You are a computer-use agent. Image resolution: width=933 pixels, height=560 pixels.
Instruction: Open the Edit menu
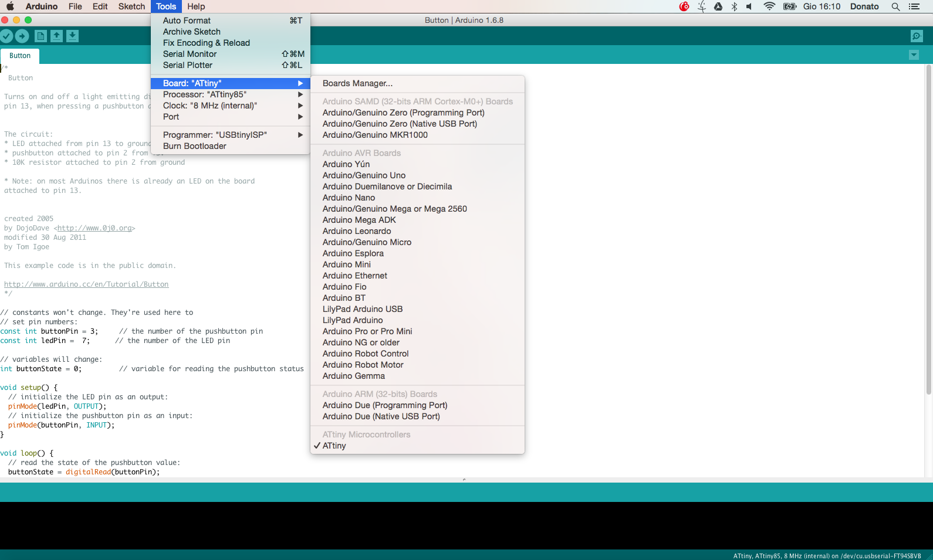(100, 6)
